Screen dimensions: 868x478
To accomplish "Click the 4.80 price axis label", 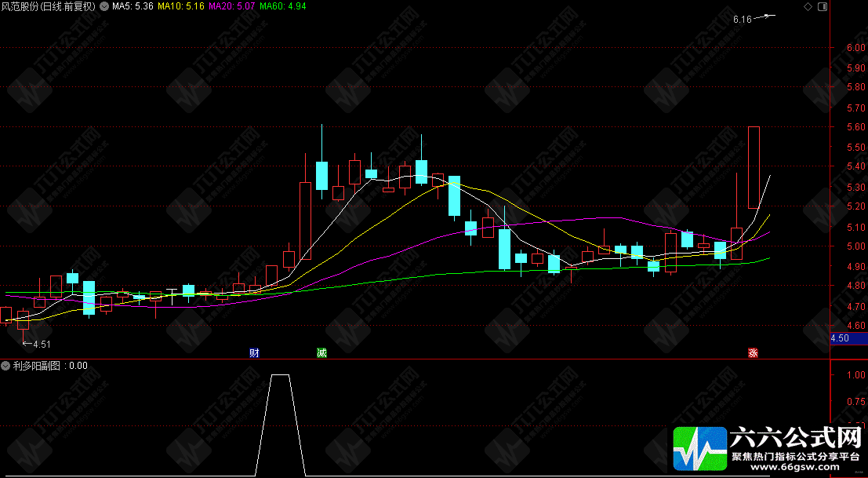I will (x=856, y=286).
